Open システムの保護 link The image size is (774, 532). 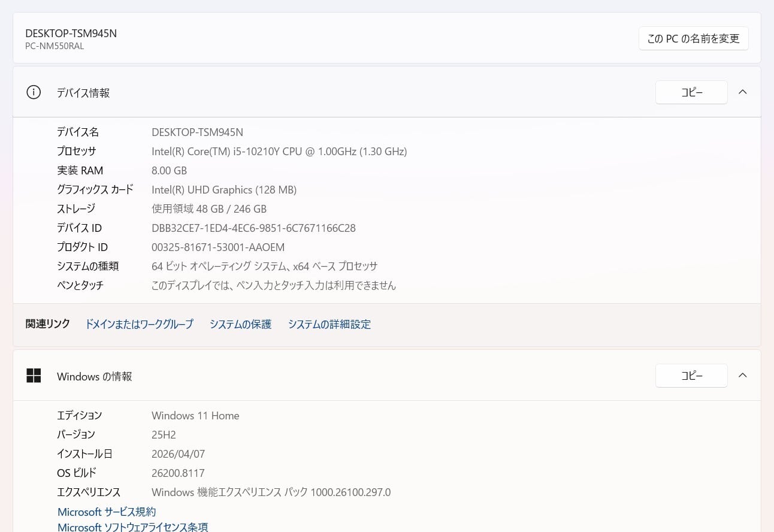241,324
